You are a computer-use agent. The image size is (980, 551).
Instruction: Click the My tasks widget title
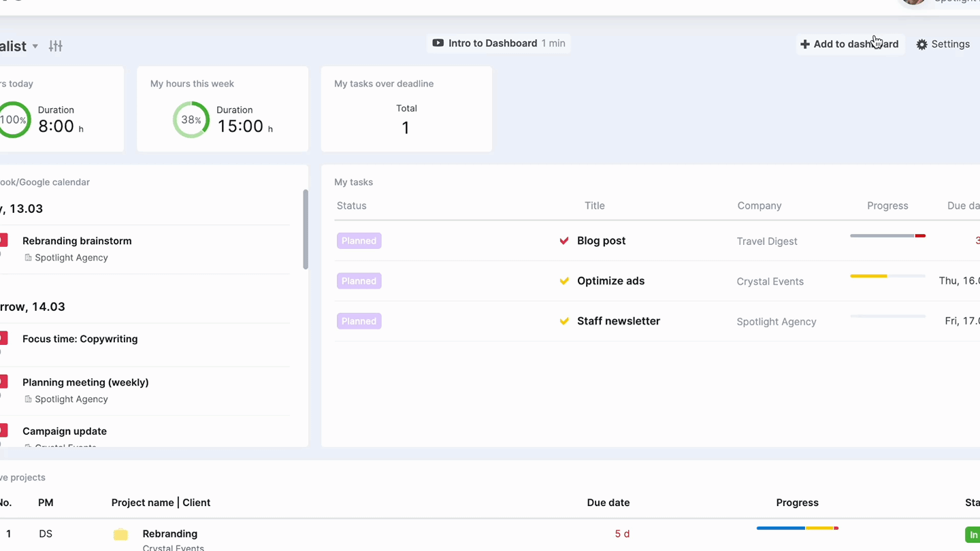(x=353, y=182)
